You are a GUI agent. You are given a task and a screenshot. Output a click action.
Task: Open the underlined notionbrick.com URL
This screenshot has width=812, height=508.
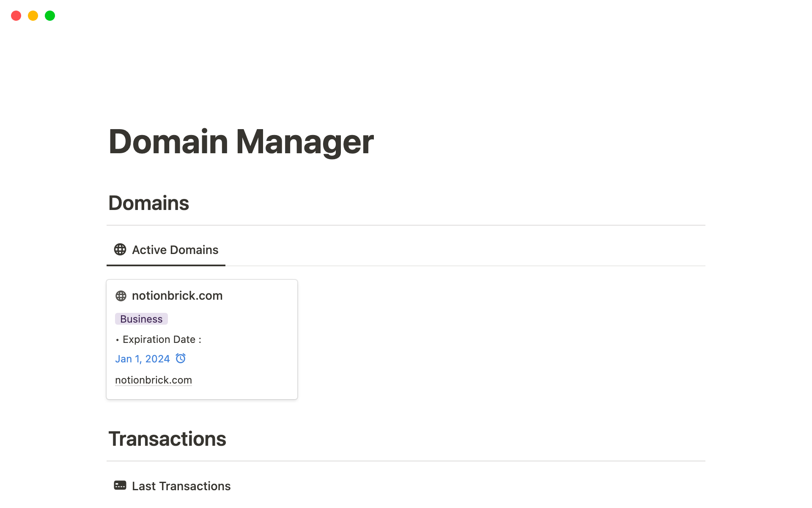click(154, 380)
